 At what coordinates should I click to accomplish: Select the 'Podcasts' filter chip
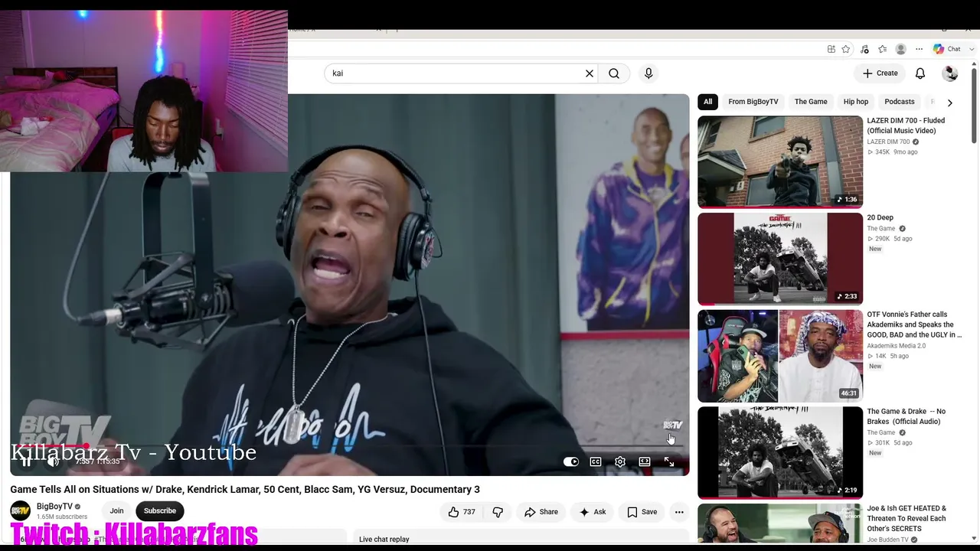900,102
